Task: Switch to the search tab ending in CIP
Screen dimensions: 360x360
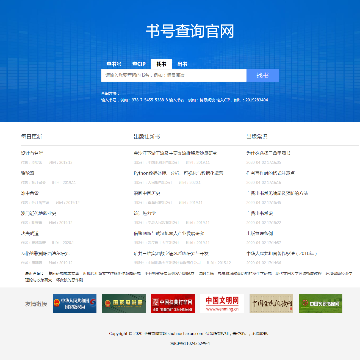Action: tap(139, 64)
